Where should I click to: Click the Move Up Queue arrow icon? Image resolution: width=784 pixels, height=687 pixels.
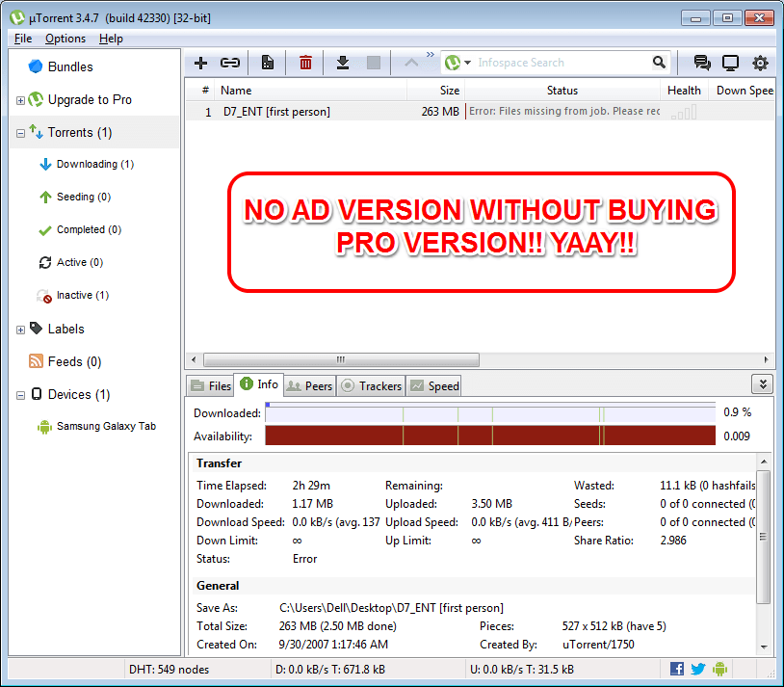411,63
